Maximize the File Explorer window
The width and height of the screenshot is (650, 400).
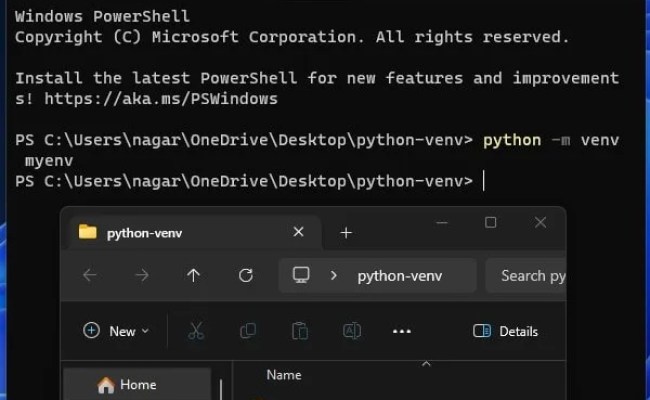click(490, 223)
